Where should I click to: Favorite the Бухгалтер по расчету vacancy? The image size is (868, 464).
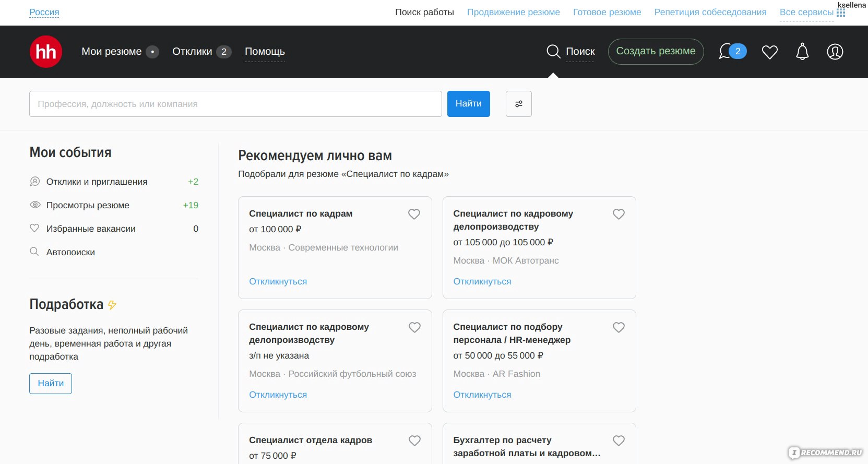click(619, 441)
